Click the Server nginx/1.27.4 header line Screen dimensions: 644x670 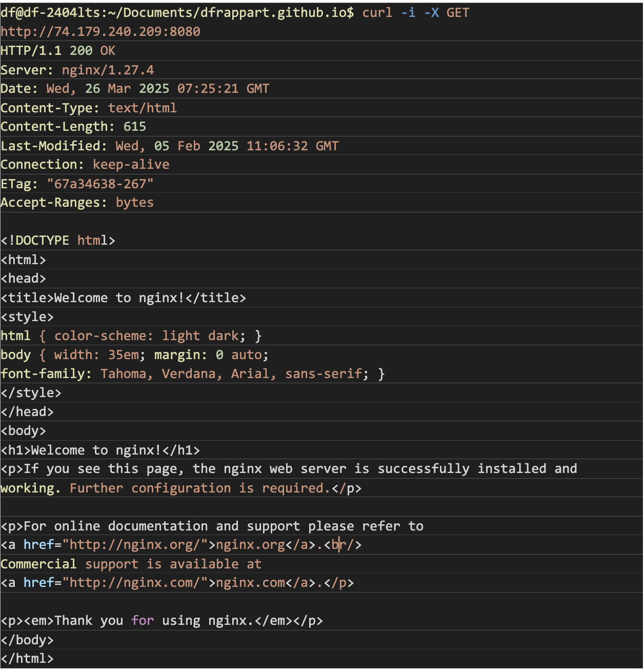[x=77, y=70]
